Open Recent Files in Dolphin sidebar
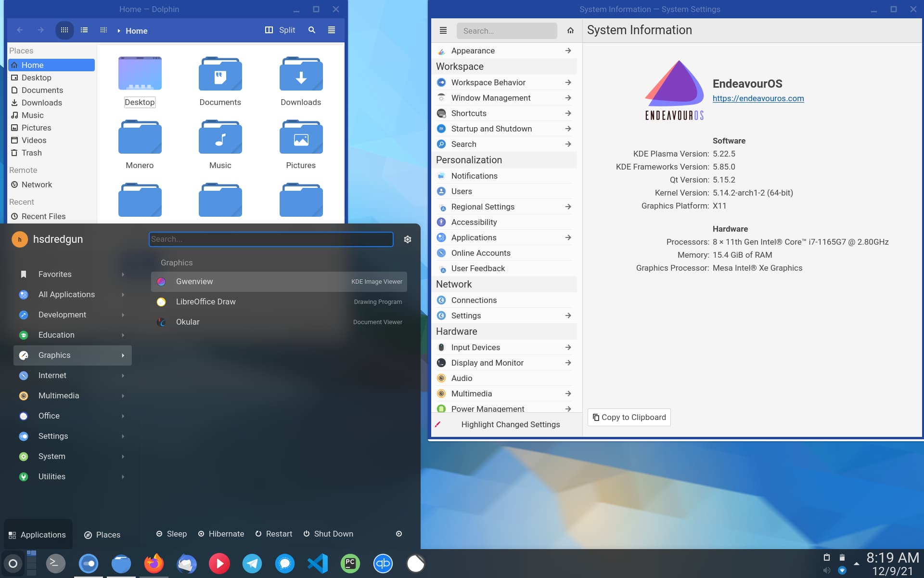924x578 pixels. click(51, 217)
